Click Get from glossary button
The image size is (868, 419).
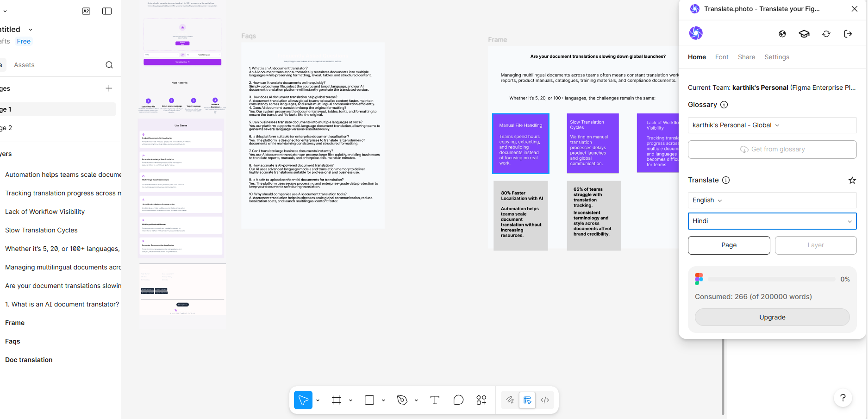coord(772,149)
